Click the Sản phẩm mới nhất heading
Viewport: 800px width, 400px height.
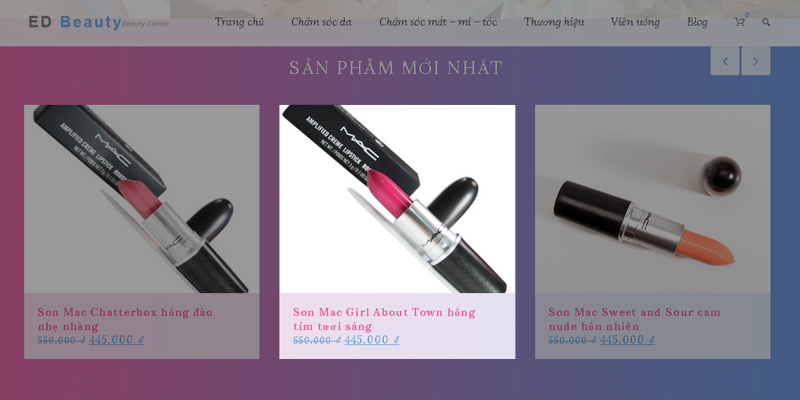[x=396, y=67]
